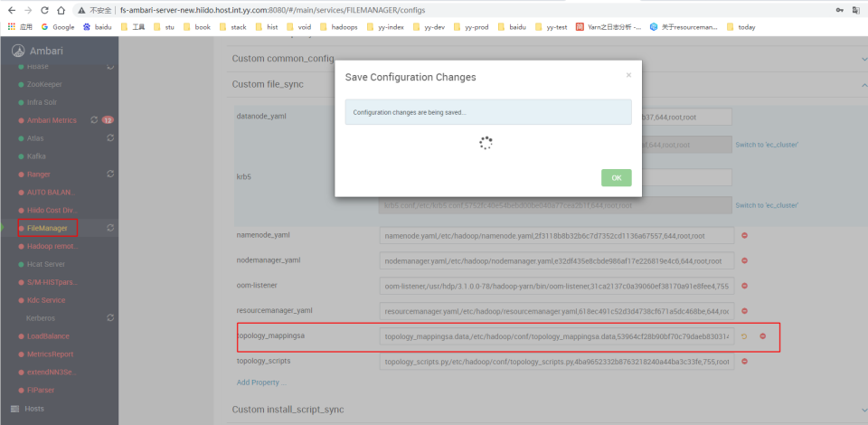Click the Add Property link
The height and width of the screenshot is (425, 868).
click(260, 382)
